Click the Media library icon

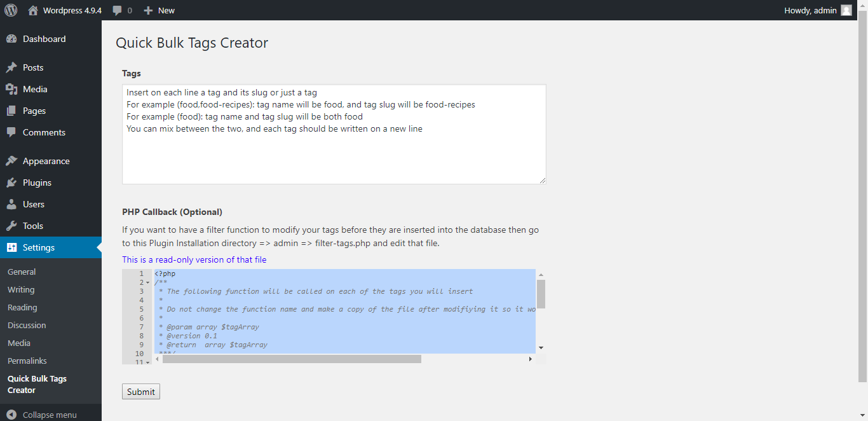pyautogui.click(x=11, y=89)
